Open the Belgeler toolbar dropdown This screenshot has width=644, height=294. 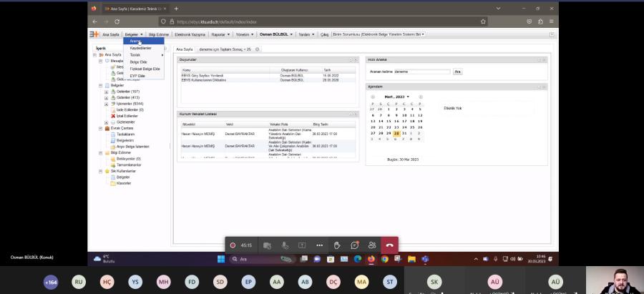coord(134,34)
